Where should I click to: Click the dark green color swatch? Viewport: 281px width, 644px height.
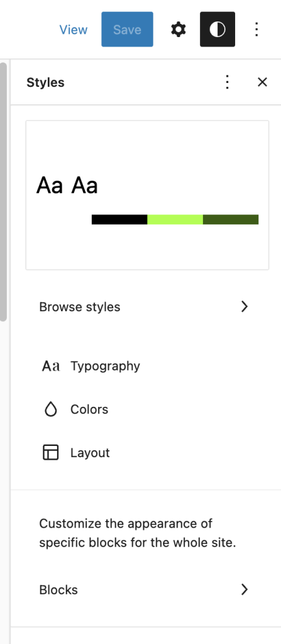pos(231,219)
